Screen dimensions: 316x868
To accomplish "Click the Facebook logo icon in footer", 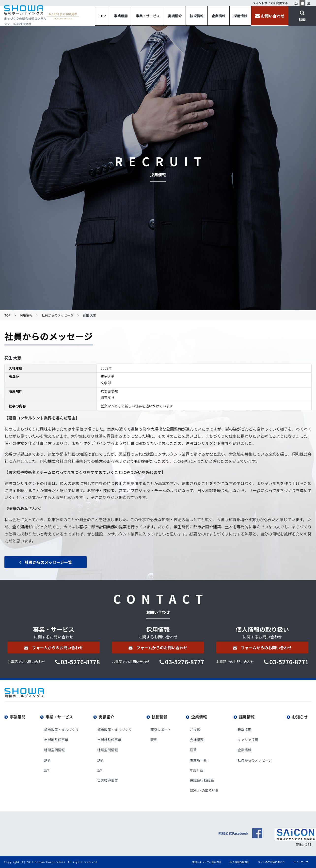I will point(257,833).
